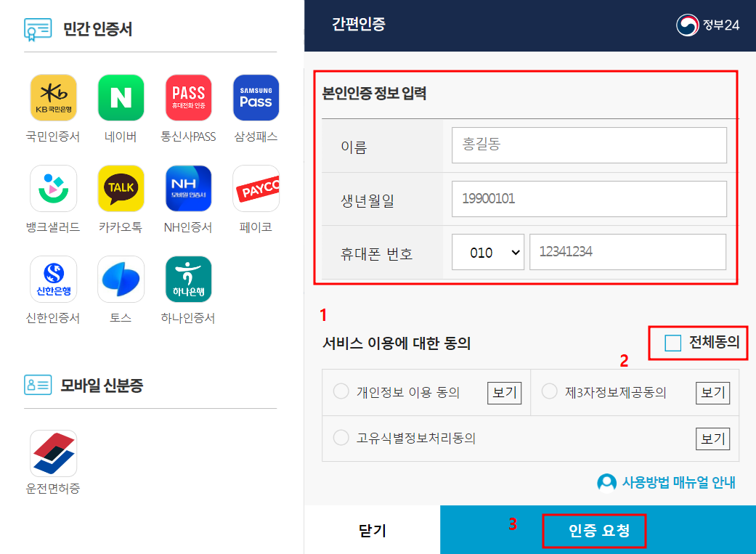Select the 개인정보 이용 동의 radio button
Viewport: 756px width, 554px height.
coord(341,391)
